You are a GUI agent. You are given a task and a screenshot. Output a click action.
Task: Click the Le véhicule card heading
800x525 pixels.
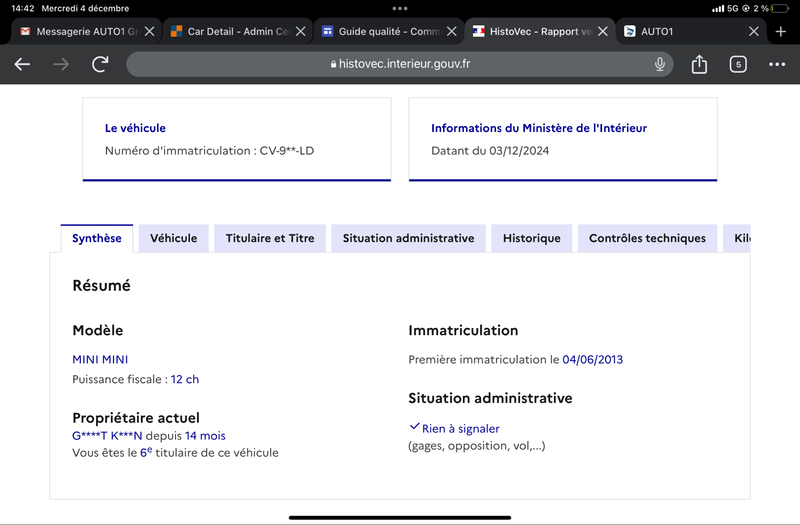135,128
